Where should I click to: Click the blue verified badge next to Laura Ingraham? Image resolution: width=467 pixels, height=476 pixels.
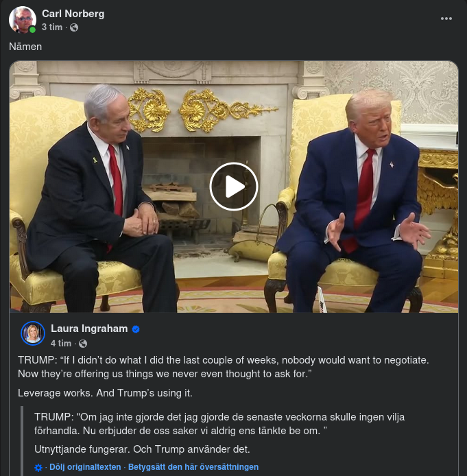136,329
